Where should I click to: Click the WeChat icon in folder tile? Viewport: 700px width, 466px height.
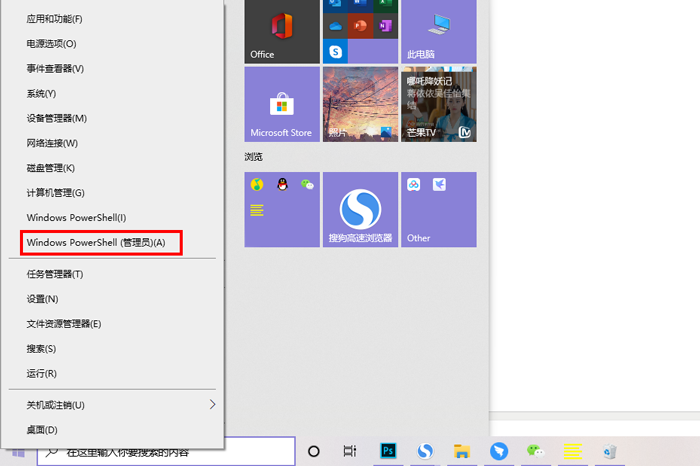(x=307, y=184)
